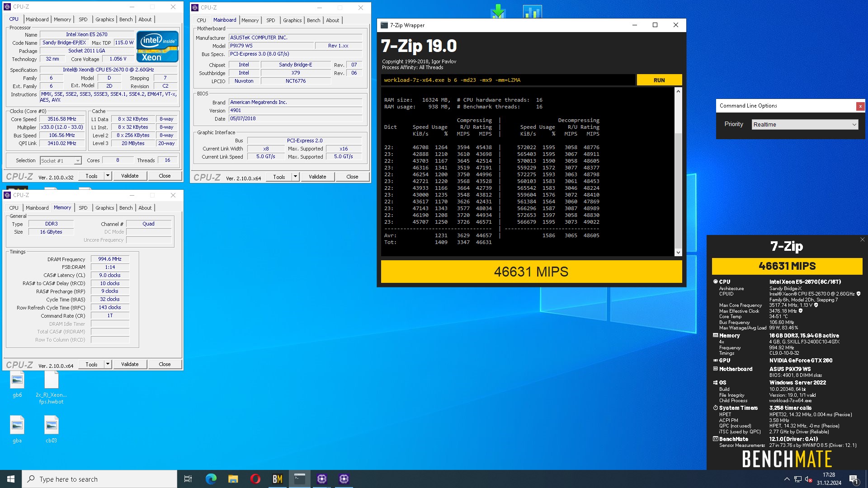Open notification center icon
The height and width of the screenshot is (488, 868).
pos(854,479)
